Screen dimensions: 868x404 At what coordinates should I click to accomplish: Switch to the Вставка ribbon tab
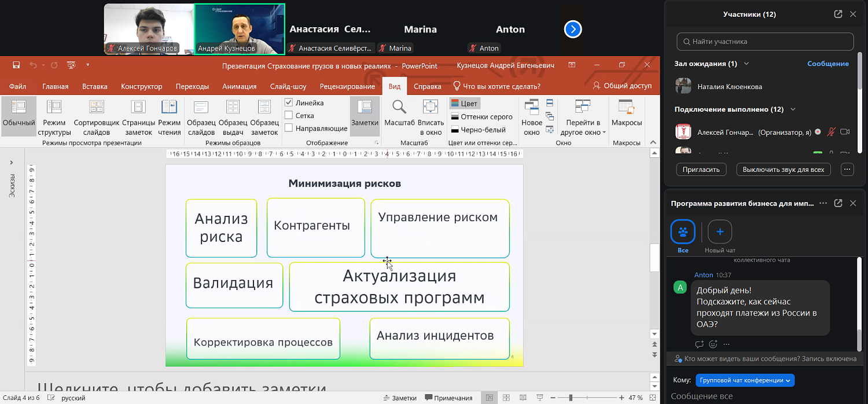click(x=94, y=86)
